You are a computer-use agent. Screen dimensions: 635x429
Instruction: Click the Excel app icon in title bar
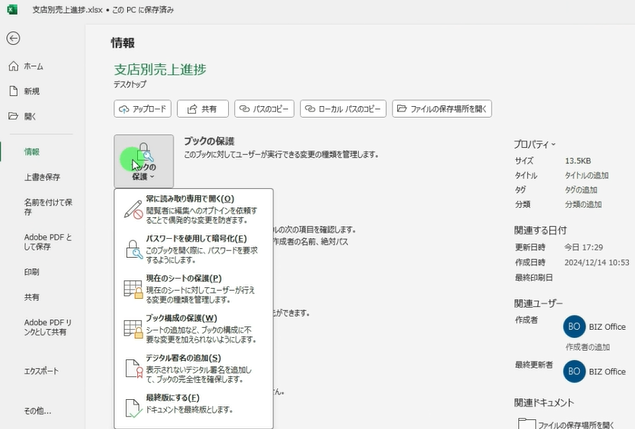(x=13, y=9)
